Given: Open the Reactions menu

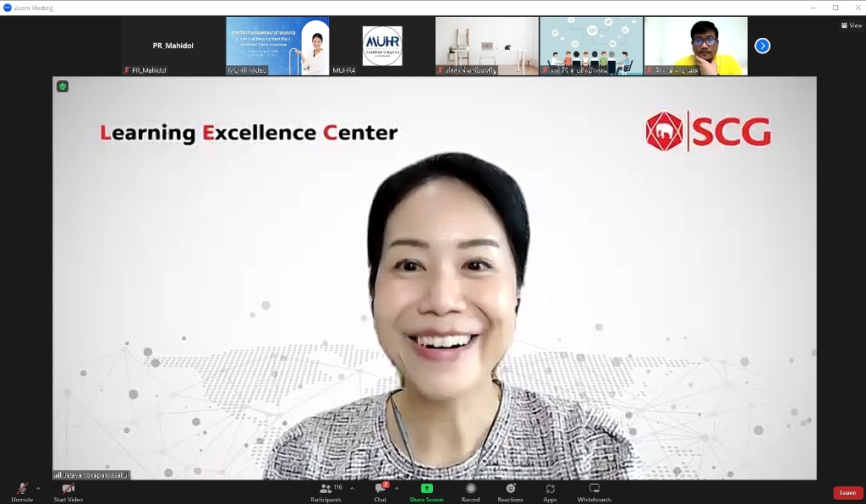Looking at the screenshot, I should 510,490.
